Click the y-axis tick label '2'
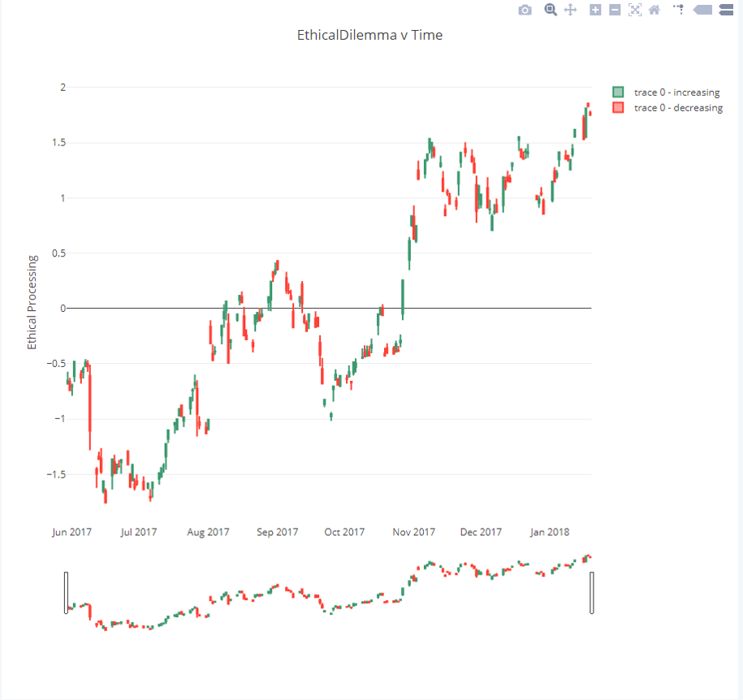 (x=63, y=87)
